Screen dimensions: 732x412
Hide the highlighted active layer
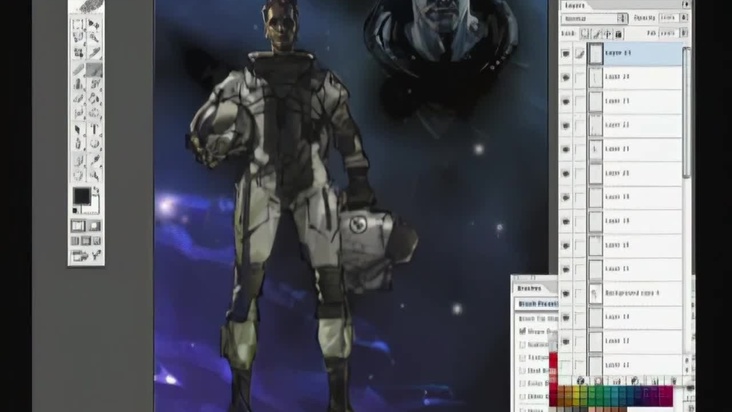coord(566,54)
